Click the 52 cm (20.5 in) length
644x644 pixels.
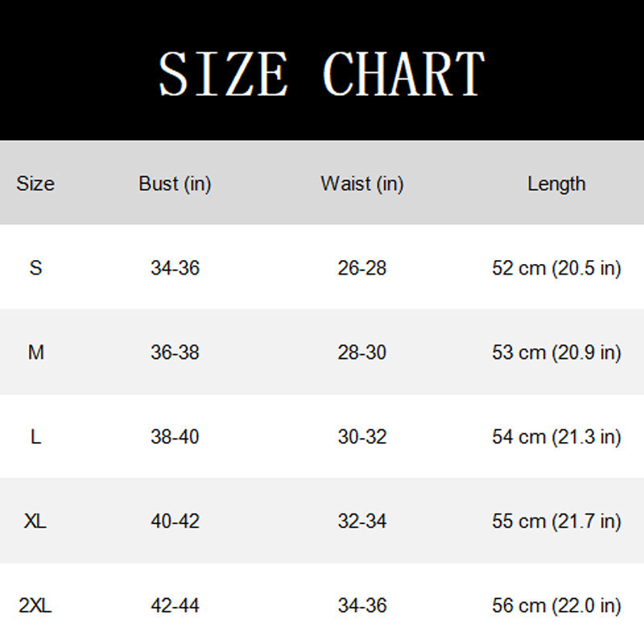point(556,269)
